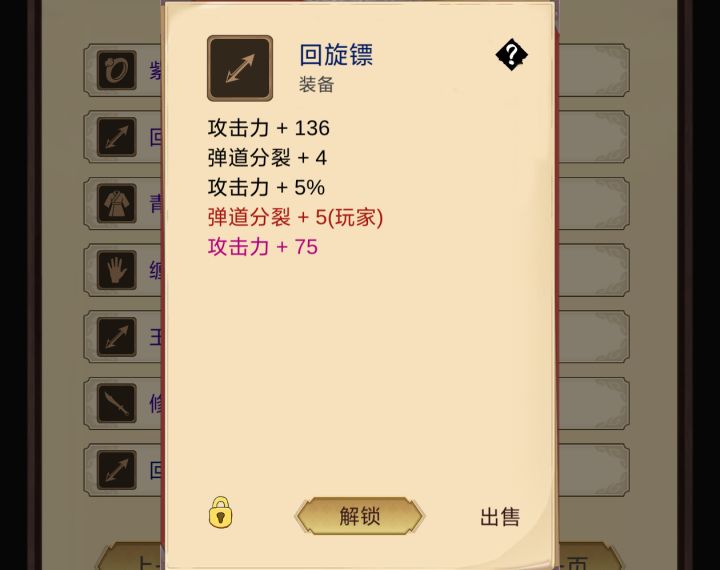720x570 pixels.
Task: Select the ring icon in the equipment list
Action: coord(117,70)
